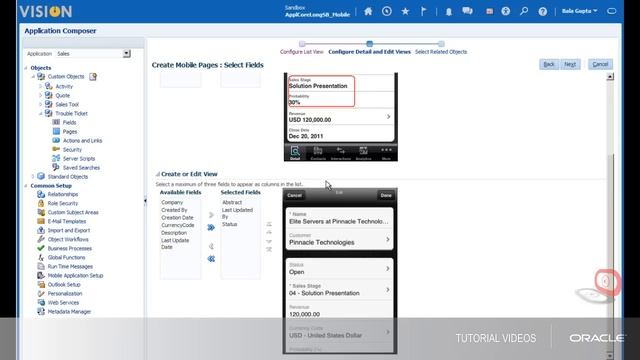Screen dimensions: 640x360
Task: Click the accessibility icon in header
Action: 505,11
